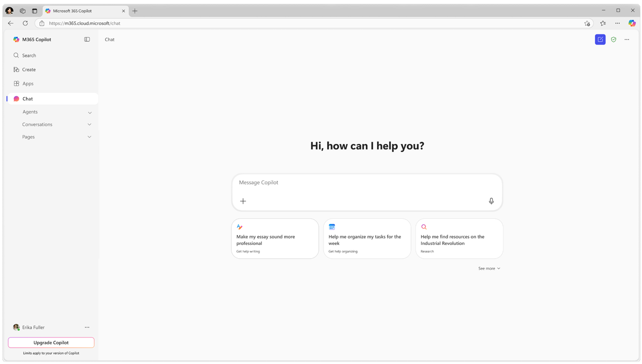Viewport: 642px width, 364px height.
Task: Open the browser favorites list icon
Action: point(603,23)
